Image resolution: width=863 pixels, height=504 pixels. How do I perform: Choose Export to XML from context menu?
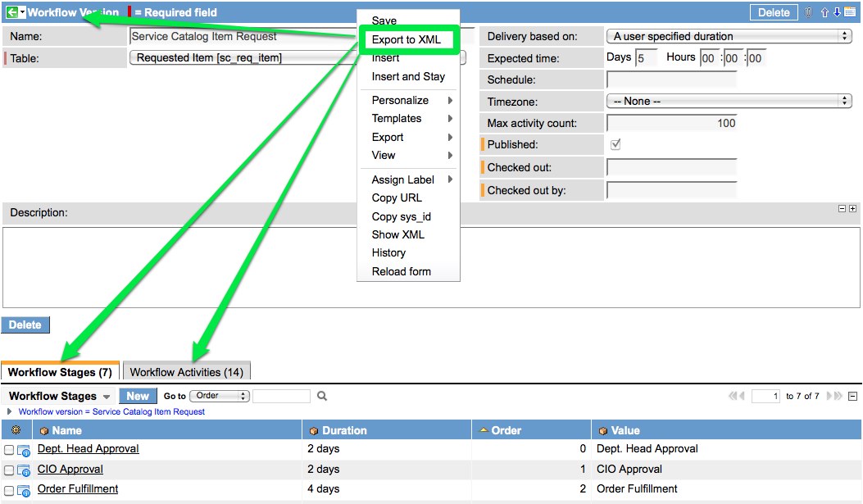[x=407, y=39]
